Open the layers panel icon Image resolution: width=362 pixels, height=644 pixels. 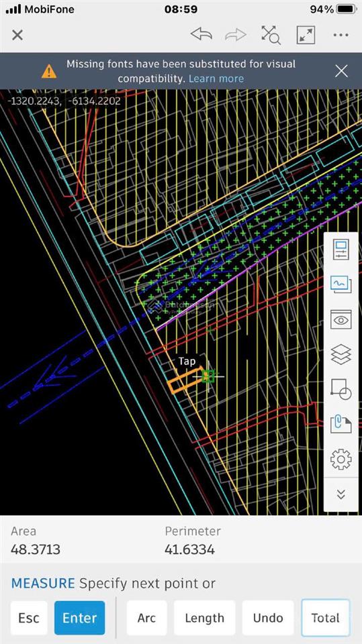click(341, 354)
